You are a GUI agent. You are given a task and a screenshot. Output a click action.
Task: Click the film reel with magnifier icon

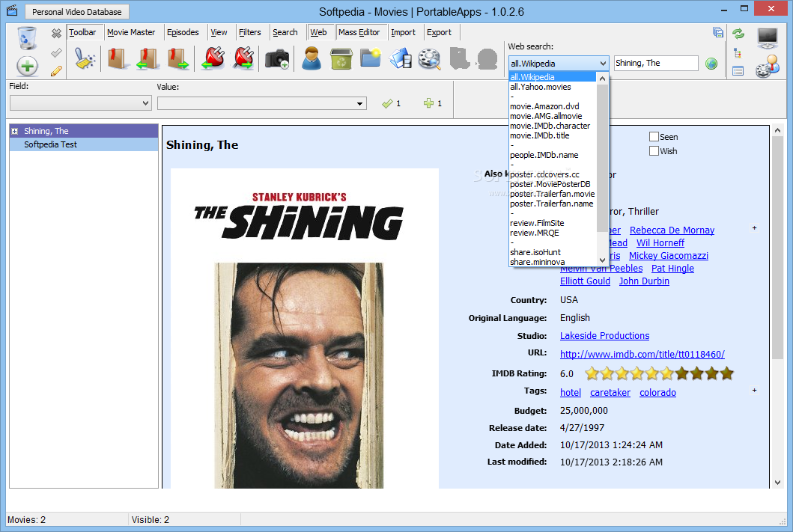click(x=430, y=58)
